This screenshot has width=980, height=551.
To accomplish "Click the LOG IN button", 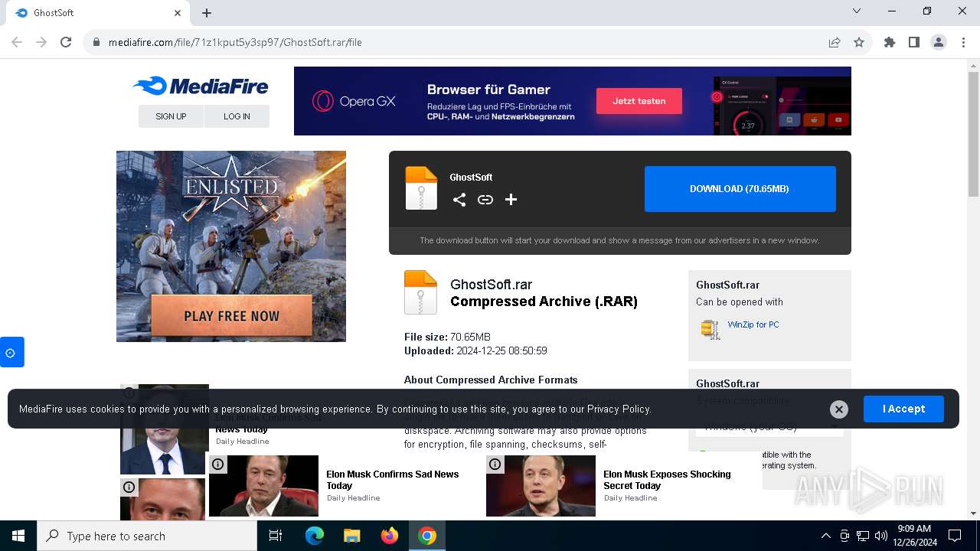I will click(237, 116).
